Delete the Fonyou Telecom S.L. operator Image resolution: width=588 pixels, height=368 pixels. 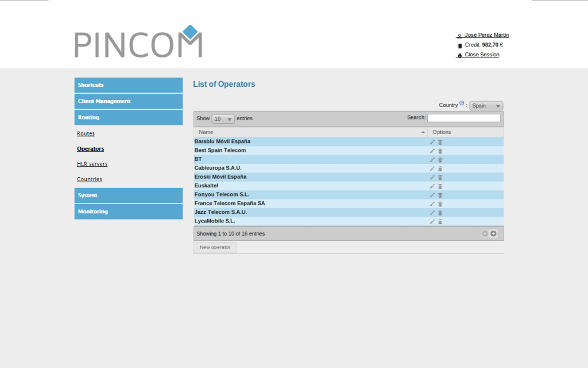(440, 195)
